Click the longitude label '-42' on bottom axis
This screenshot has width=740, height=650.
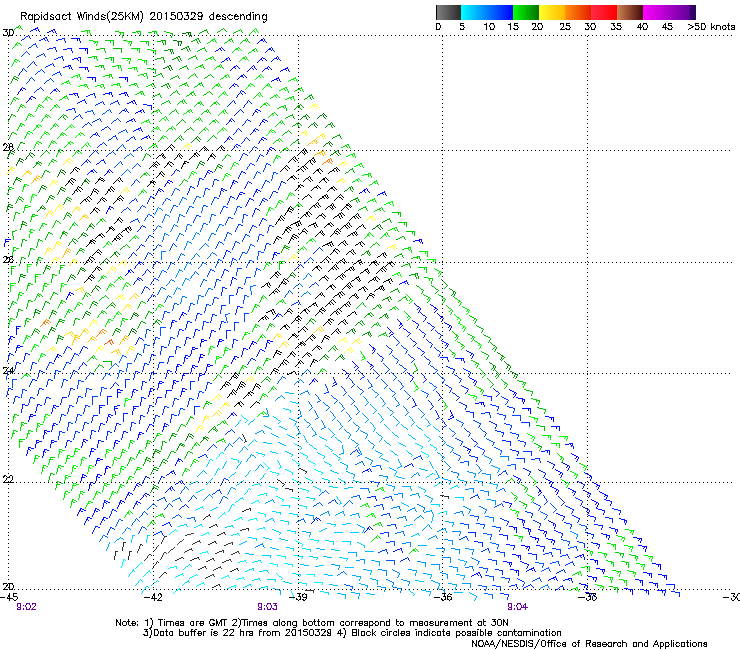[153, 597]
